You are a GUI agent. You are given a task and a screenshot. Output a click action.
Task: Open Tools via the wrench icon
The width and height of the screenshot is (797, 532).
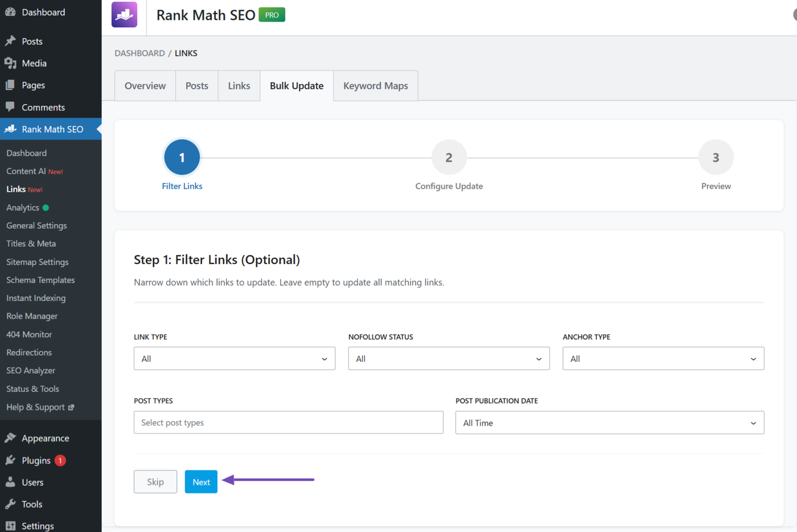pyautogui.click(x=10, y=504)
